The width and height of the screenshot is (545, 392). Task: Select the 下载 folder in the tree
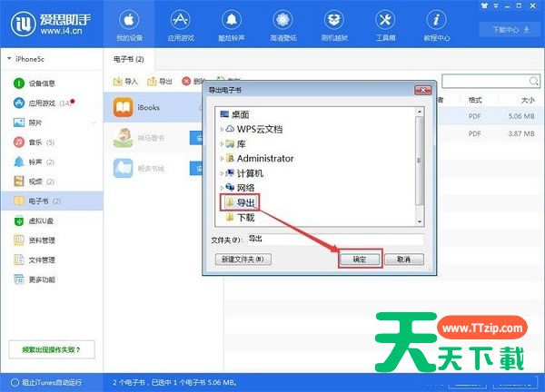[x=241, y=218]
